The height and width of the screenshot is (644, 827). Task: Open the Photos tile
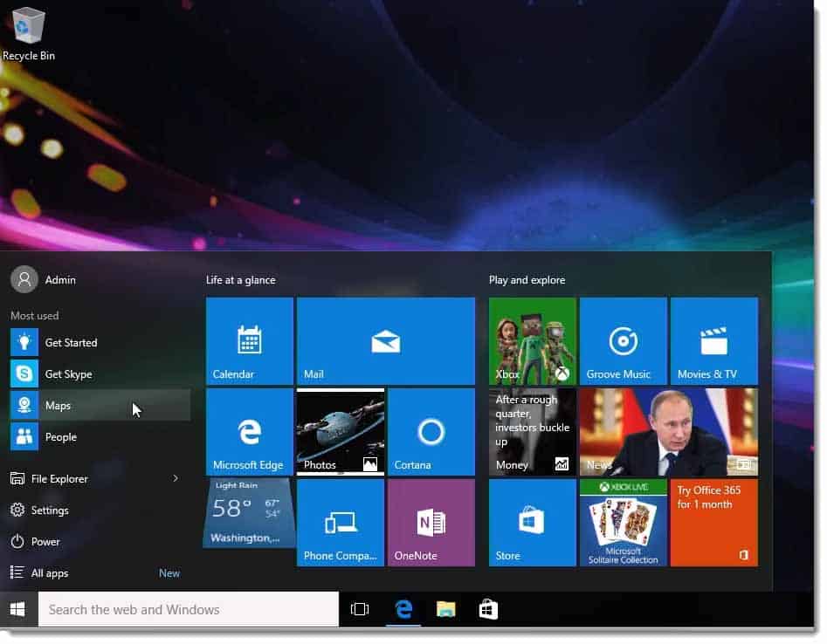tap(341, 432)
